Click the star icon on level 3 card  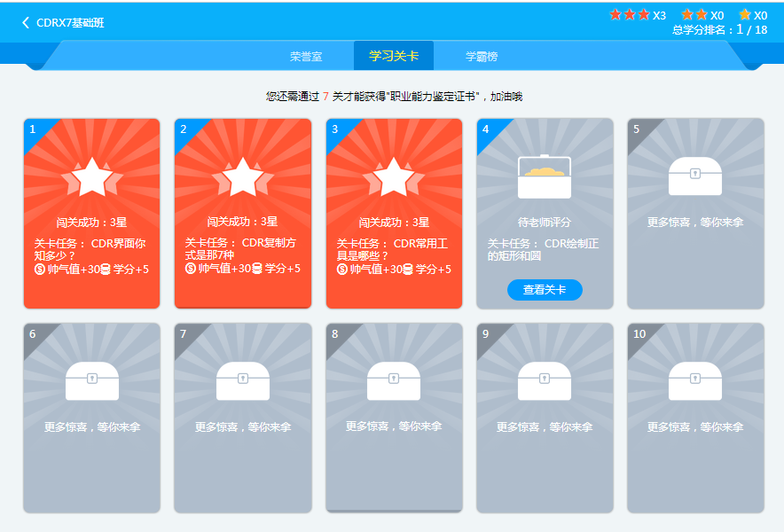(394, 177)
